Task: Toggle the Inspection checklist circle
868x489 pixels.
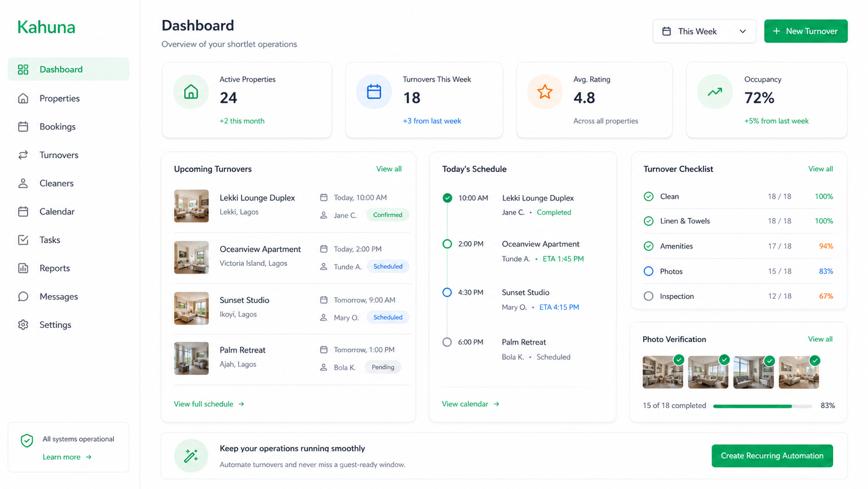Action: pos(648,296)
